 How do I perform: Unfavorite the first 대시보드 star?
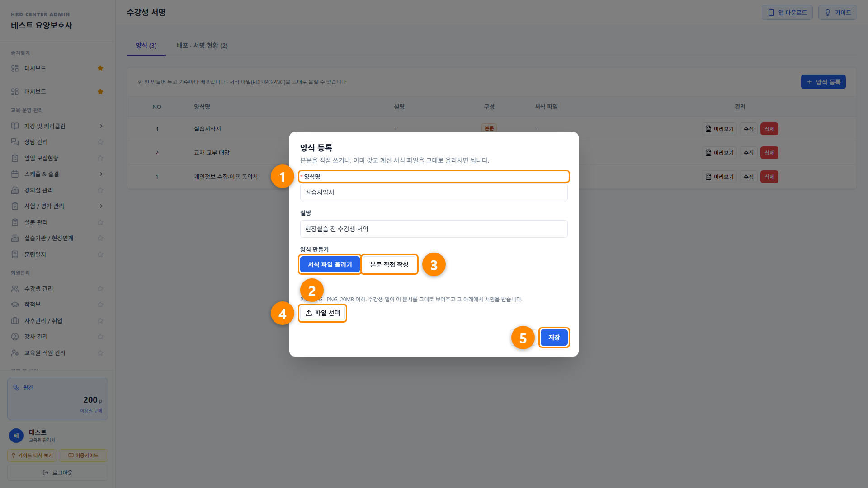(x=100, y=68)
